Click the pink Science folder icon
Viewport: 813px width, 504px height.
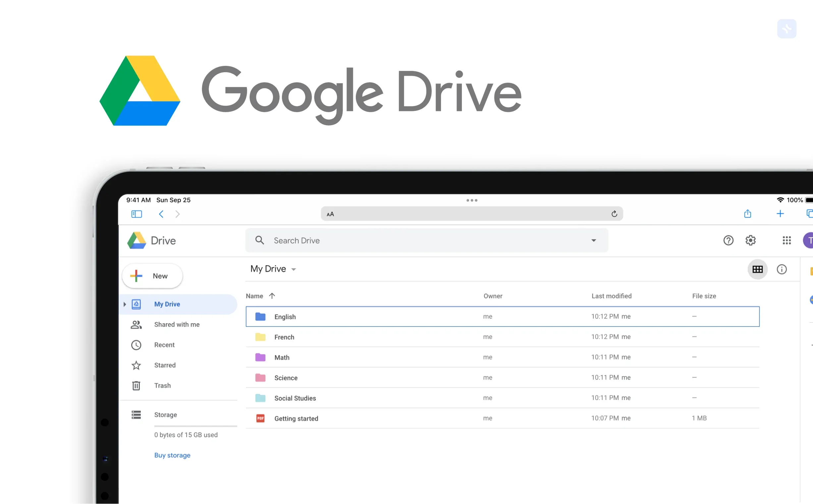pos(260,377)
